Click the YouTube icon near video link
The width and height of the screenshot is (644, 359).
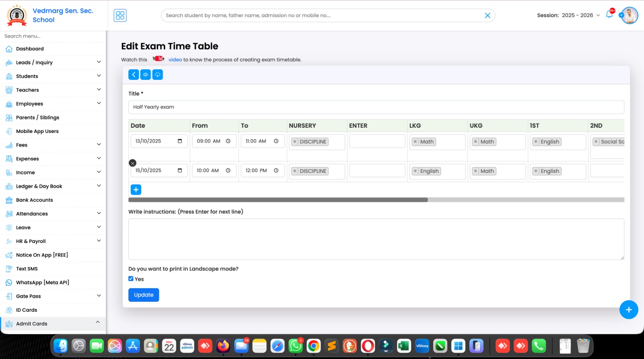click(x=158, y=59)
